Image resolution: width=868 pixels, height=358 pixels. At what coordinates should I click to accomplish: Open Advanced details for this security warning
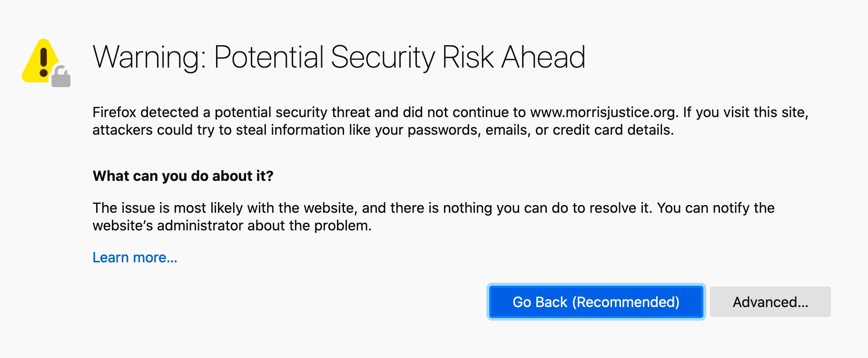(x=770, y=302)
